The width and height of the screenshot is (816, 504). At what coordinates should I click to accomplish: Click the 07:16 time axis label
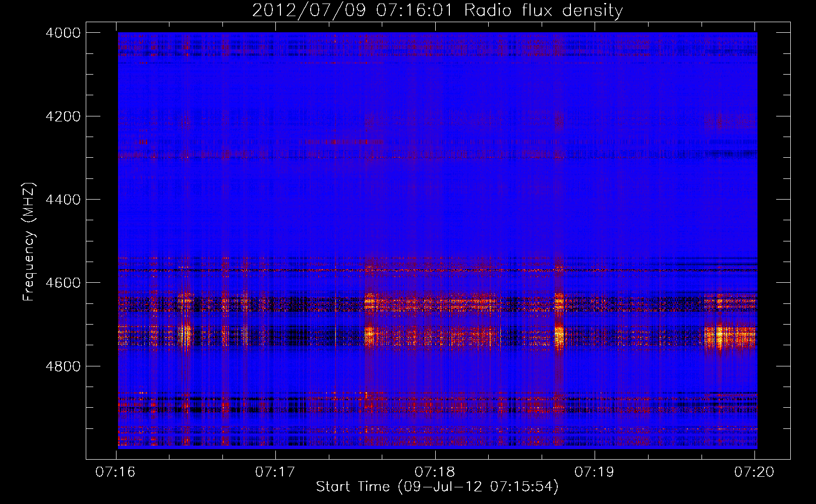click(x=115, y=472)
